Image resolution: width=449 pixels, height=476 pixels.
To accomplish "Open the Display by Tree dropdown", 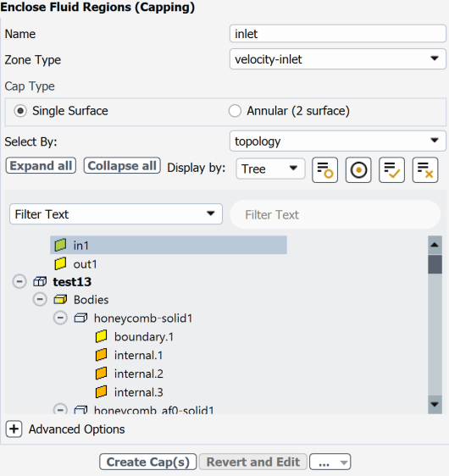I will [x=270, y=169].
